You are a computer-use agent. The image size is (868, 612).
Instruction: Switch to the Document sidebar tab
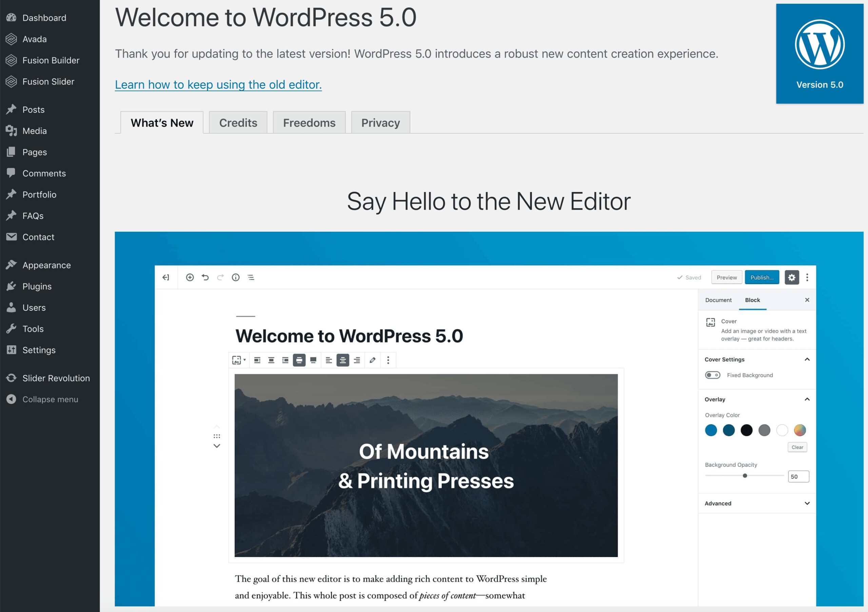pos(718,300)
